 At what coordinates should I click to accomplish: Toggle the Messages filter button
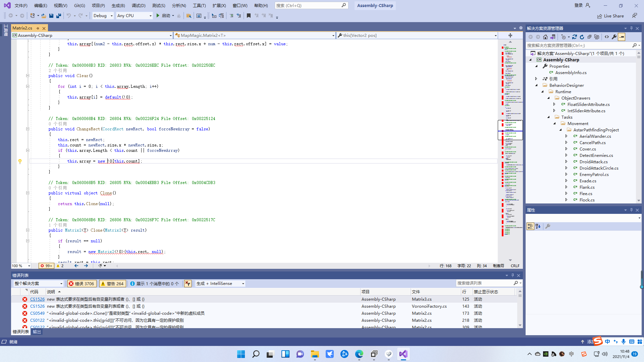(x=154, y=284)
